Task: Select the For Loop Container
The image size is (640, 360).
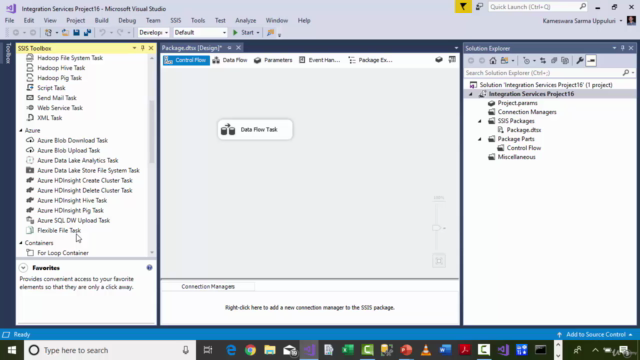Action: click(63, 253)
